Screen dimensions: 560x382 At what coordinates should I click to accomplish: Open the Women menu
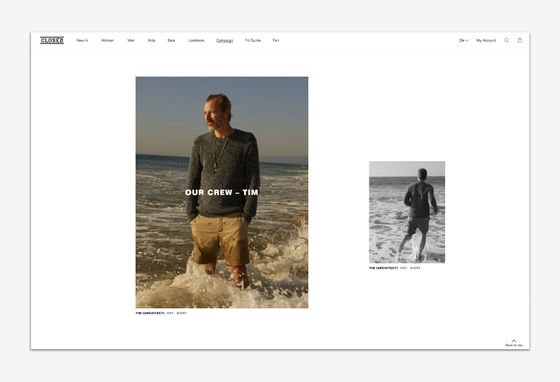click(108, 41)
